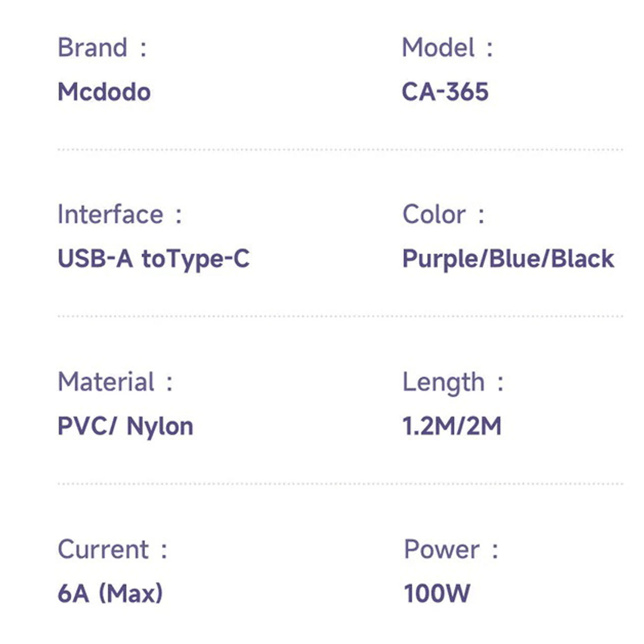Viewport: 644px width, 644px height.
Task: Click the Model label
Action: [x=438, y=48]
